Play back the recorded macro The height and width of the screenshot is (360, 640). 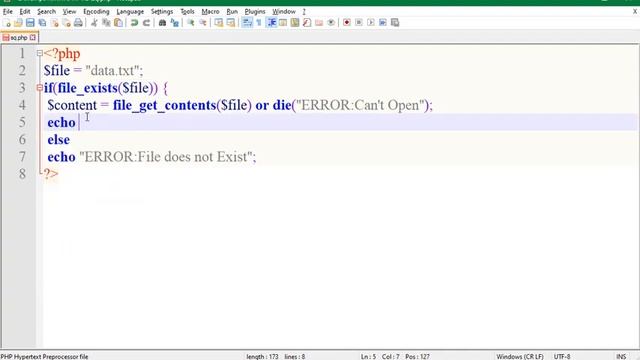tap(371, 23)
